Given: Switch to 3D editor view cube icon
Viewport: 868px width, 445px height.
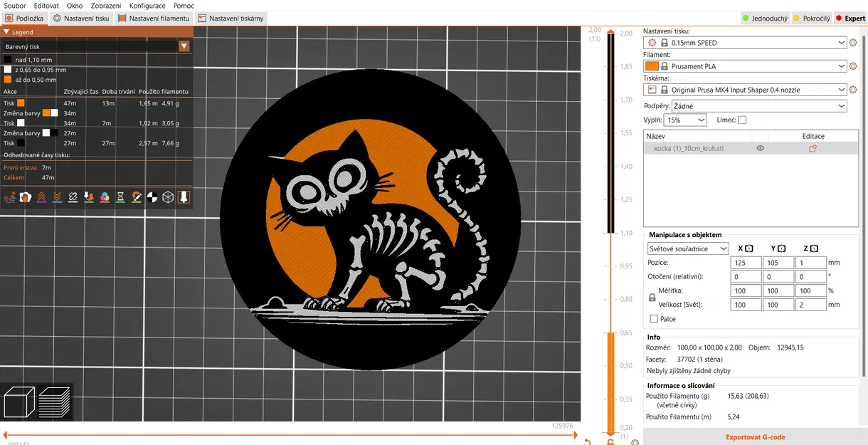Looking at the screenshot, I should tap(19, 402).
